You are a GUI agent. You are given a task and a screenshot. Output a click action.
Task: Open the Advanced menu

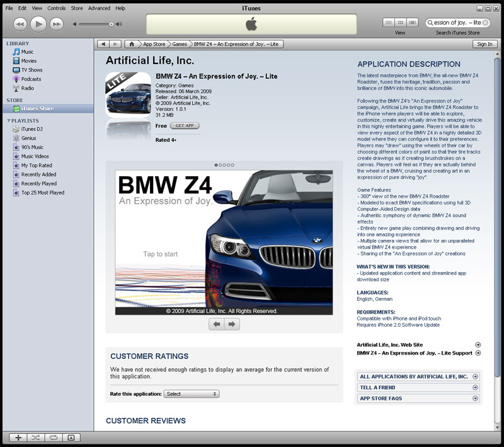(x=99, y=8)
